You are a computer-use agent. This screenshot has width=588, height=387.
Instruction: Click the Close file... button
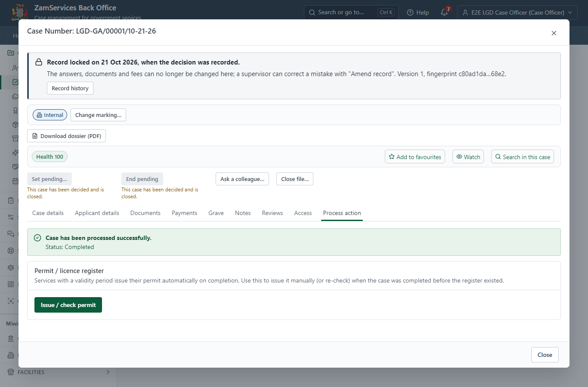[295, 179]
